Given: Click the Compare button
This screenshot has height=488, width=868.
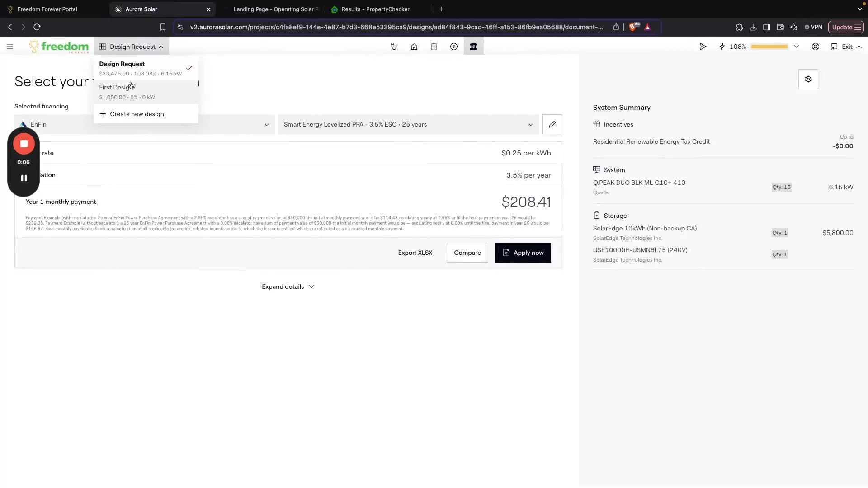Looking at the screenshot, I should click(467, 253).
